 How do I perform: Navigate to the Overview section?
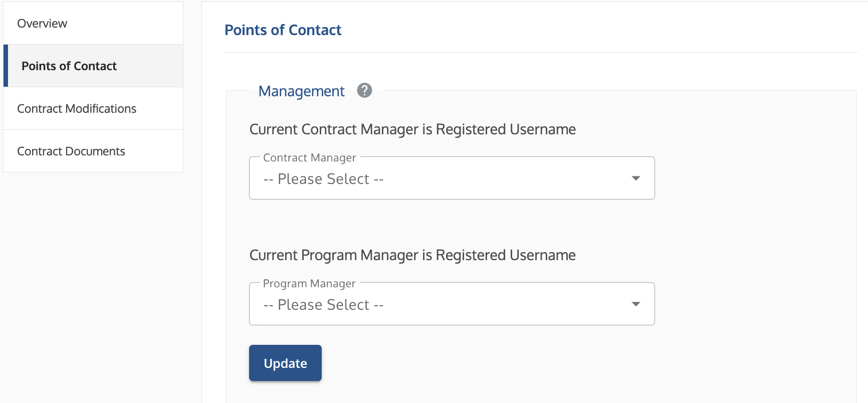[42, 23]
